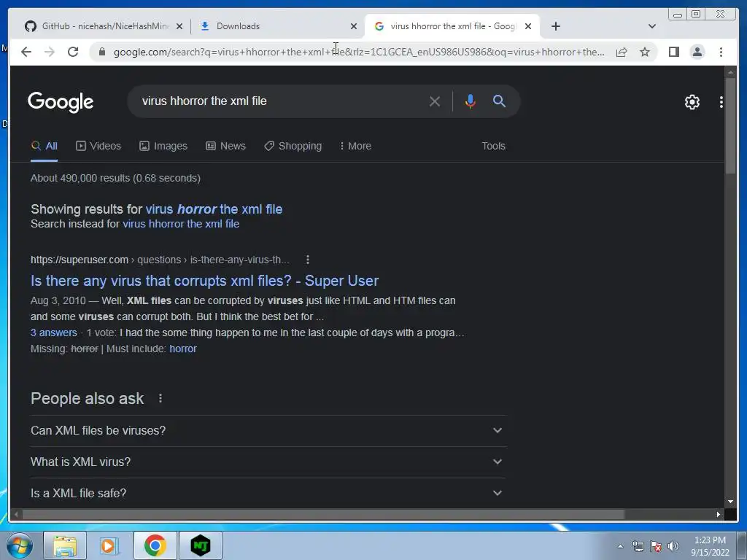Reload the current Google page
The height and width of the screenshot is (560, 747).
click(x=73, y=52)
